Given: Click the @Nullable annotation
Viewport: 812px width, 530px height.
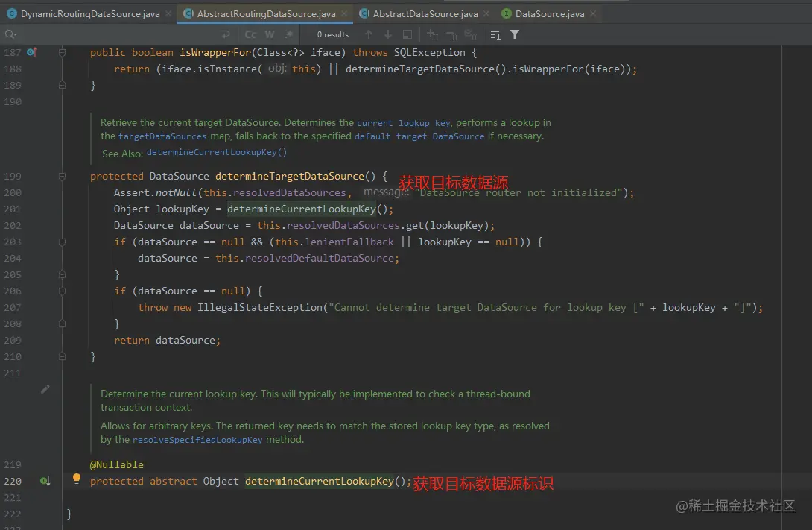Looking at the screenshot, I should tap(116, 464).
